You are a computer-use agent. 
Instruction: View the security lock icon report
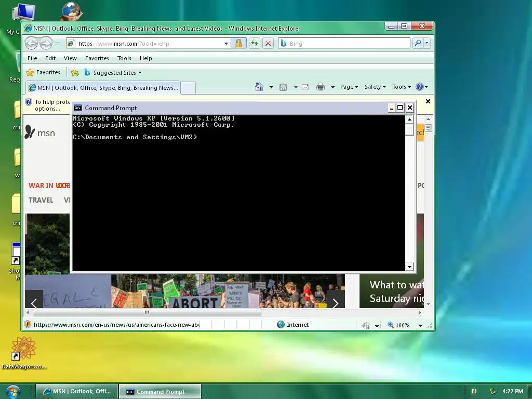tap(239, 43)
